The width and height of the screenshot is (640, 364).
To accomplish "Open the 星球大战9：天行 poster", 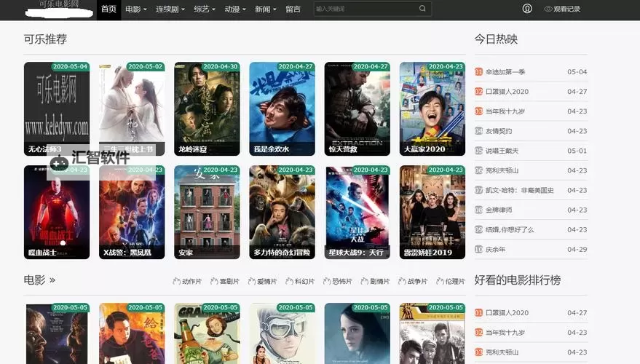I will pos(357,212).
